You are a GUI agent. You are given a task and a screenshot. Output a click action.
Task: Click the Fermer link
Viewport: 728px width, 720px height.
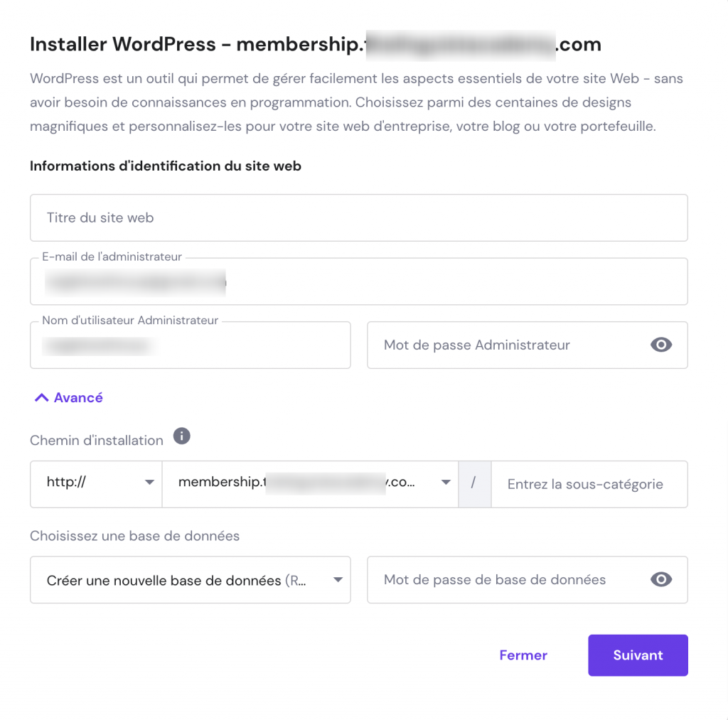click(523, 655)
